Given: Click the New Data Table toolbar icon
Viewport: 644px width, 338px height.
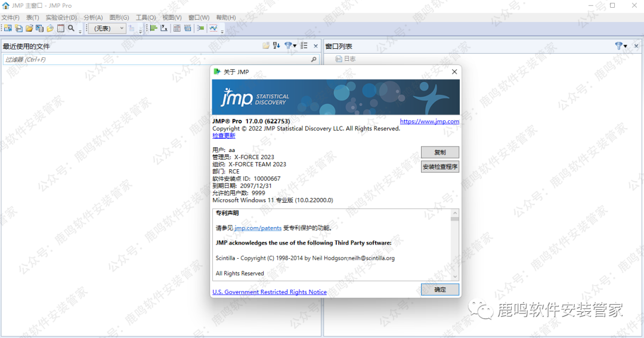Looking at the screenshot, I should [x=8, y=28].
